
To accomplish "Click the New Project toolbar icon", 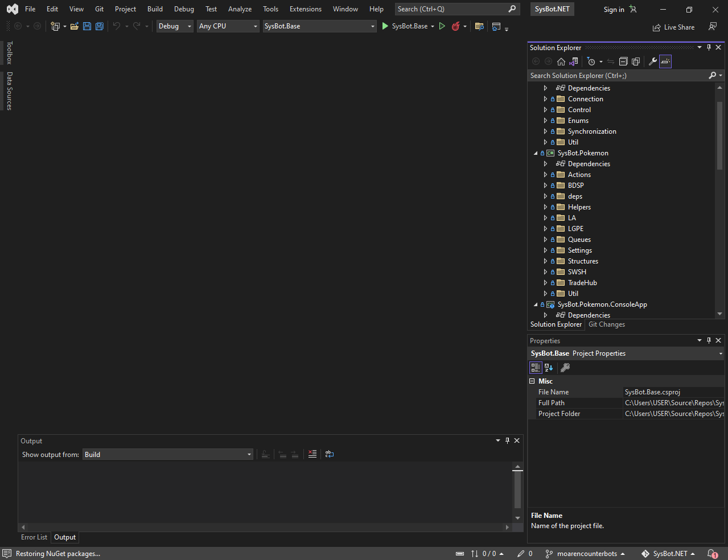I will coord(55,26).
